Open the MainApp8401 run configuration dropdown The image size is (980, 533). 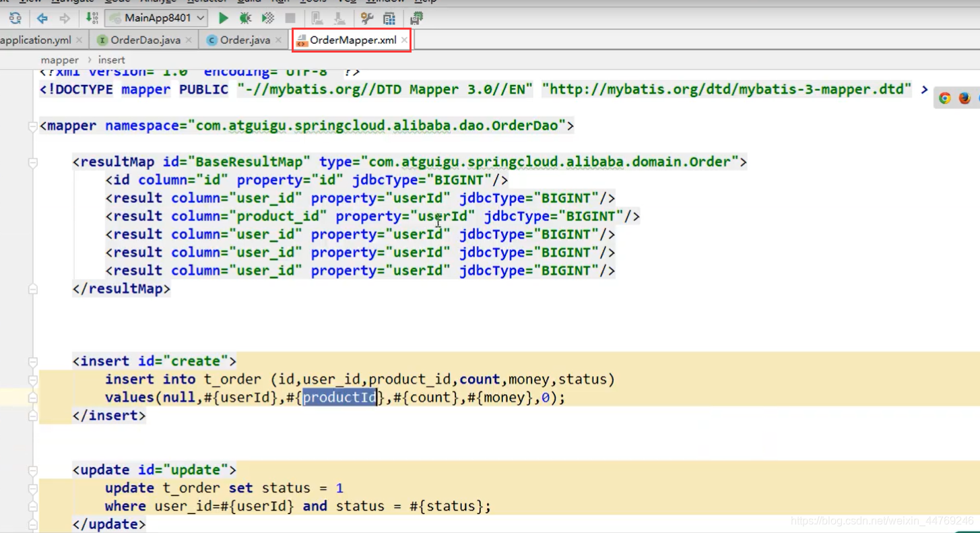click(x=157, y=18)
